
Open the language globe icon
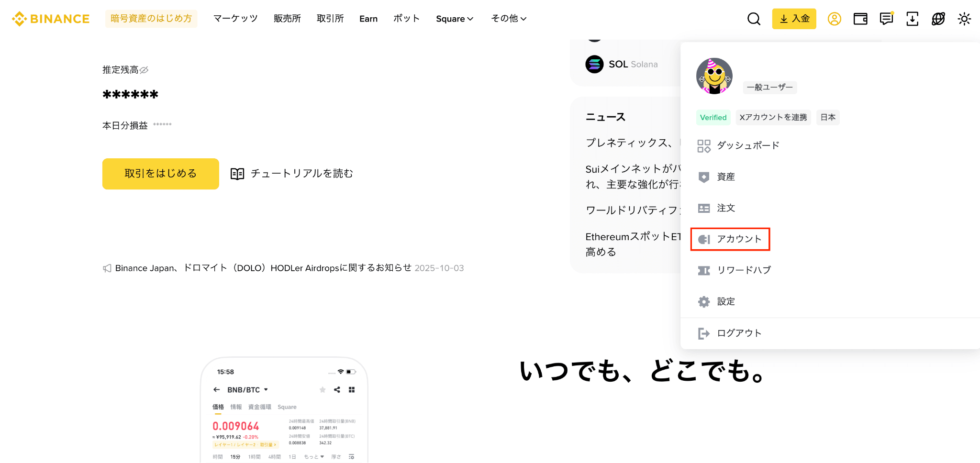click(938, 19)
